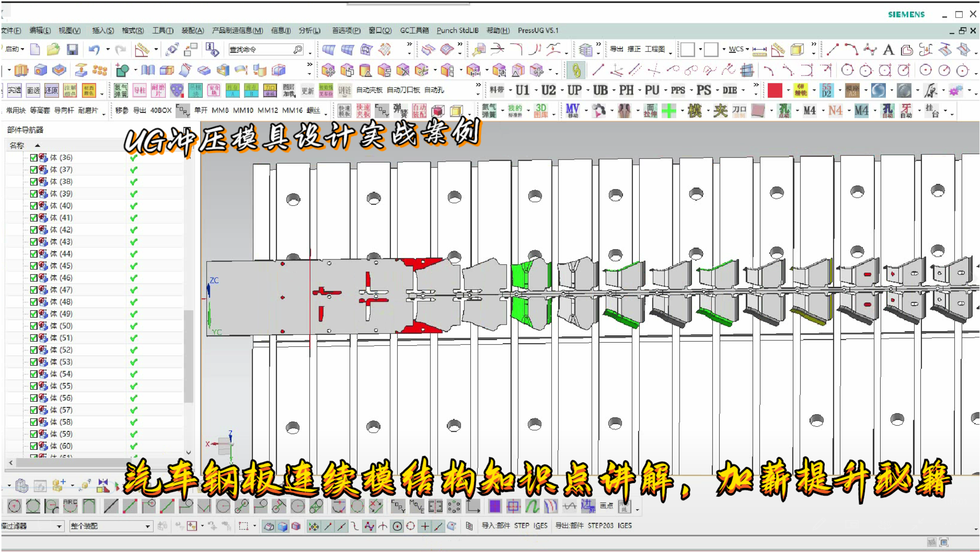Click the MM10 button
The width and height of the screenshot is (980, 552).
243,110
